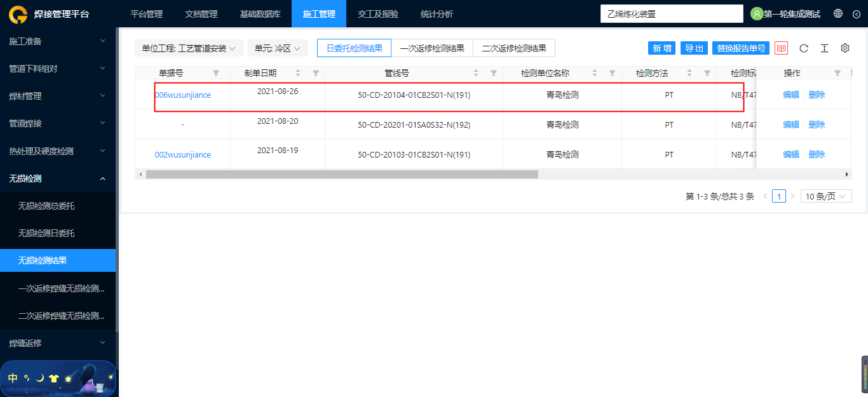Open document 006wusunjiance link

click(x=183, y=95)
